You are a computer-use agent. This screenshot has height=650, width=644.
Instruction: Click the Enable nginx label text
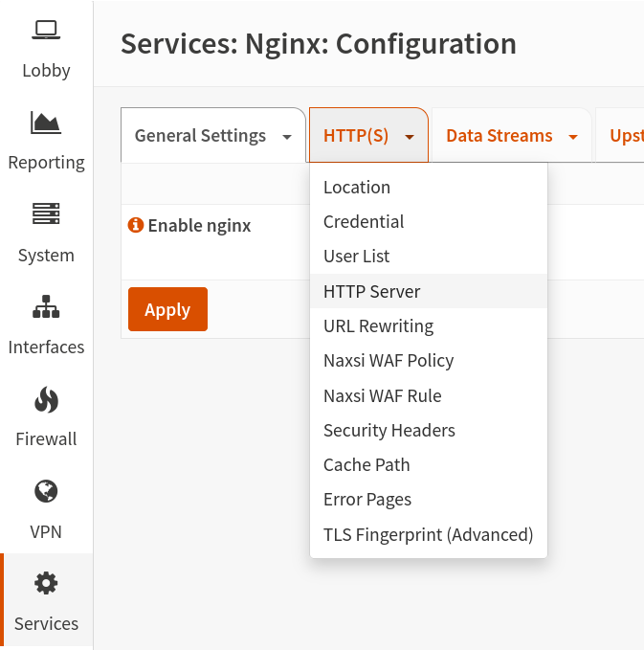tap(199, 226)
